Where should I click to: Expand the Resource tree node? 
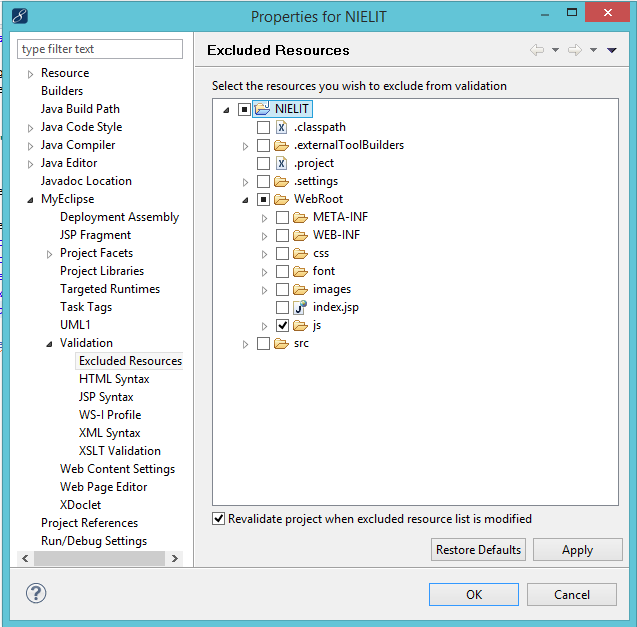click(x=30, y=74)
